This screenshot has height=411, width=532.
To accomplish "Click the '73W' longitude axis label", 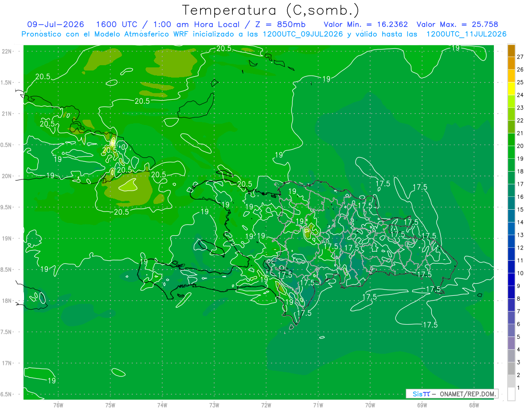I will click(214, 405).
